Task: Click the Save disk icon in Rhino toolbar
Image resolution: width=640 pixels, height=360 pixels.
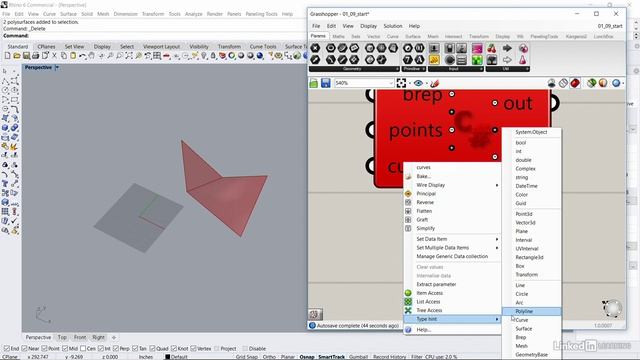Action: (x=26, y=56)
